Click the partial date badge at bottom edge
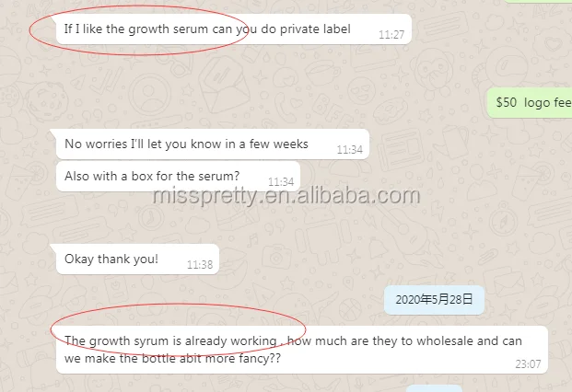 (x=434, y=388)
